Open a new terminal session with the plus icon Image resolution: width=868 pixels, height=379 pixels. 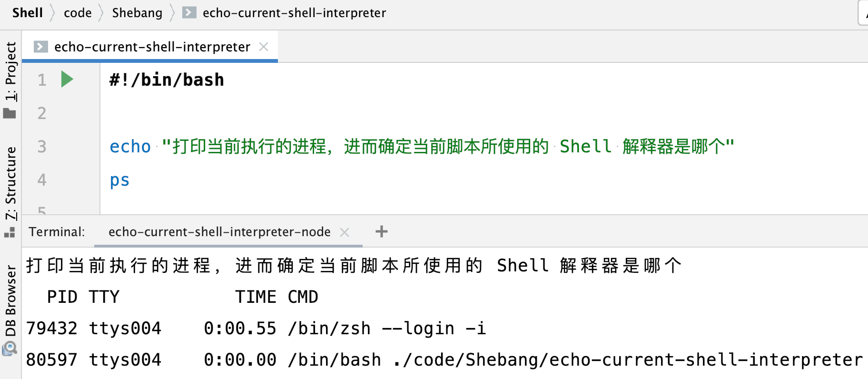click(x=381, y=231)
